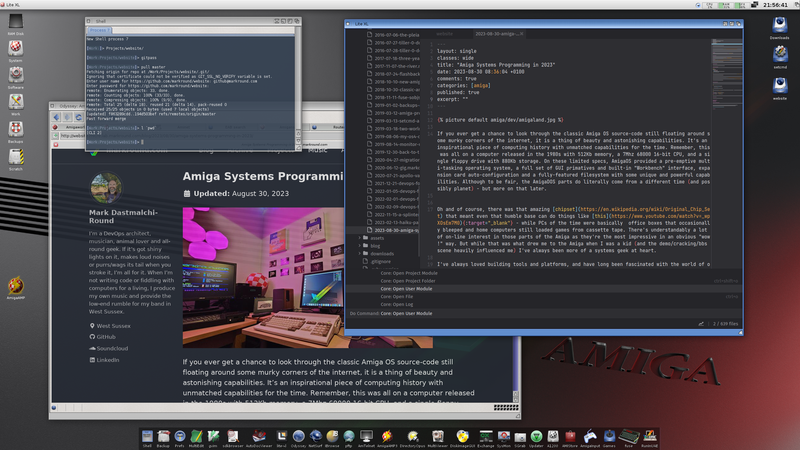The image size is (800, 450).
Task: Open Updater from the dock
Action: pyautogui.click(x=536, y=435)
